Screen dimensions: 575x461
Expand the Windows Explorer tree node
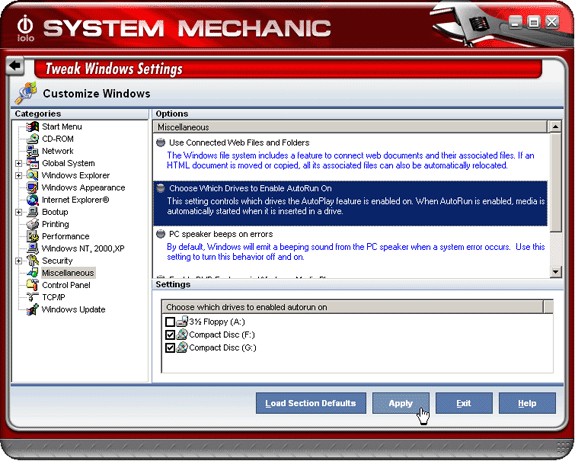click(19, 176)
